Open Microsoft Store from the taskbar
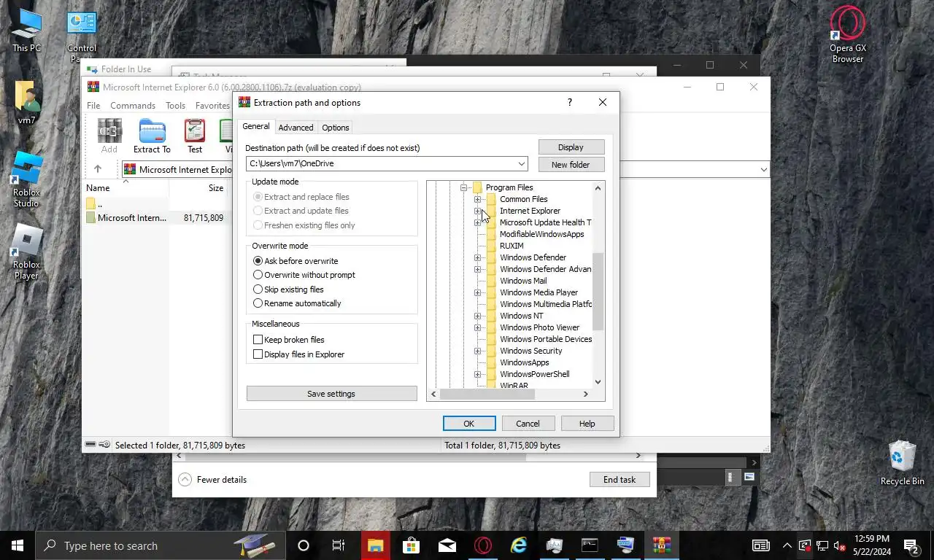Viewport: 934px width, 560px height. click(412, 545)
